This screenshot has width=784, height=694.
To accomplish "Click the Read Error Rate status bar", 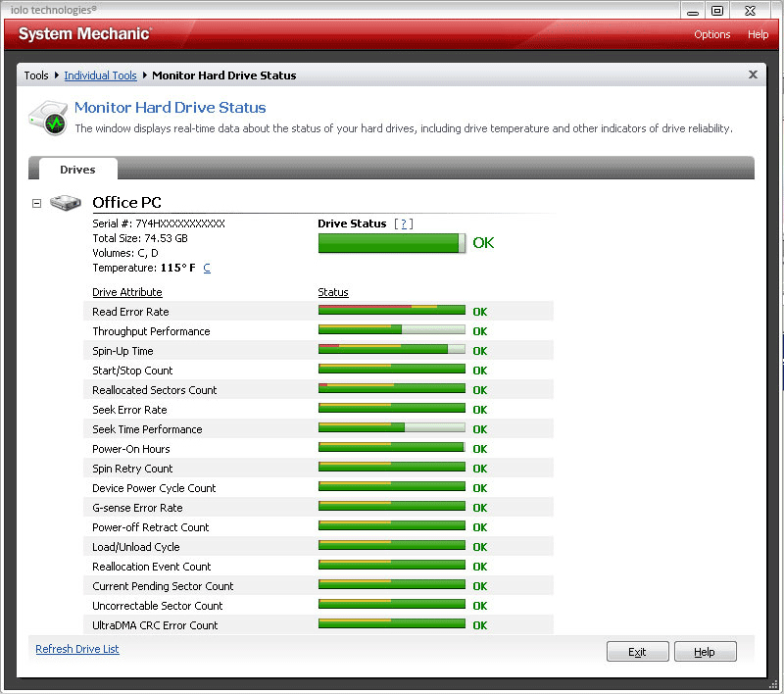I will 391,310.
